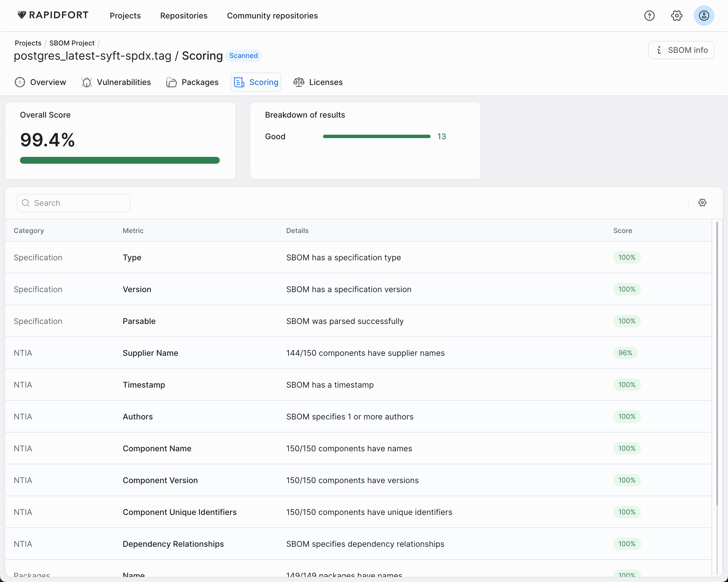This screenshot has height=582, width=728.
Task: Click 'Type' metric cell
Action: point(132,257)
